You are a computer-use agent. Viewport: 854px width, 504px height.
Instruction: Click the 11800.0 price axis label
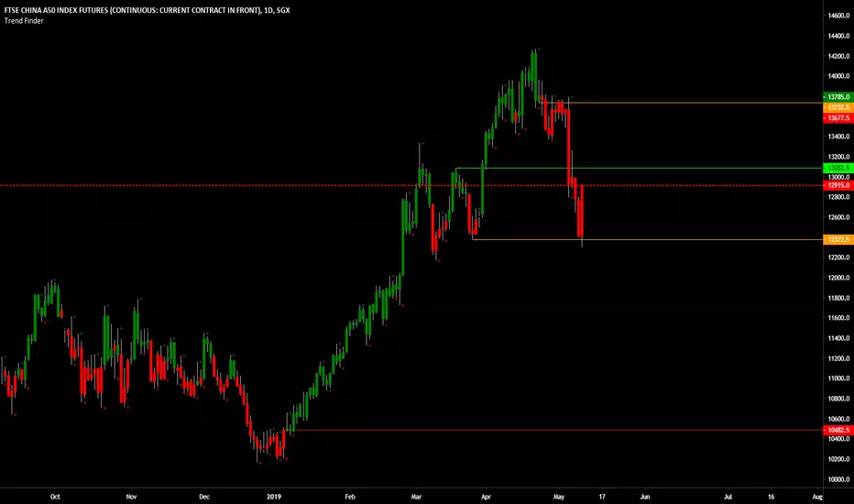pos(839,298)
